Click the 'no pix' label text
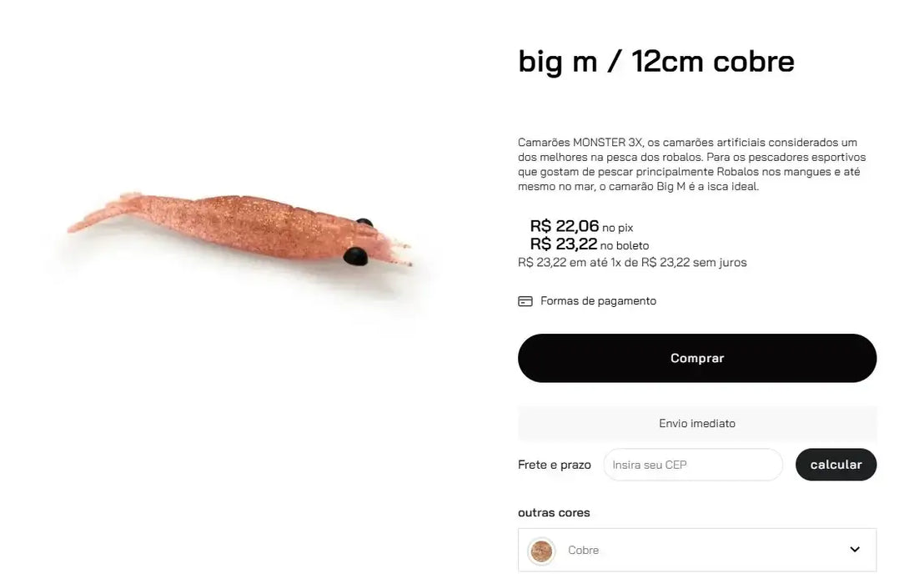 coord(618,228)
